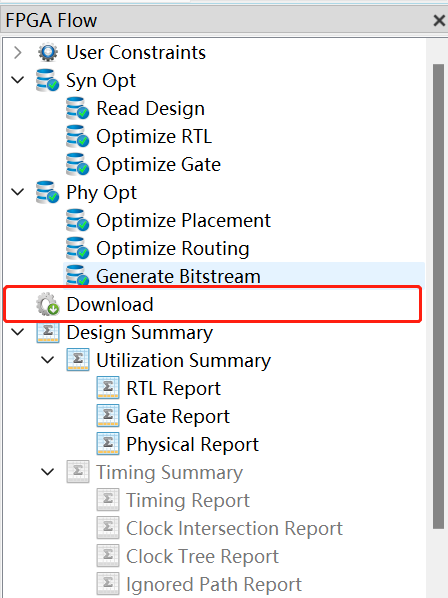Select the Optimize Routing step

point(173,248)
